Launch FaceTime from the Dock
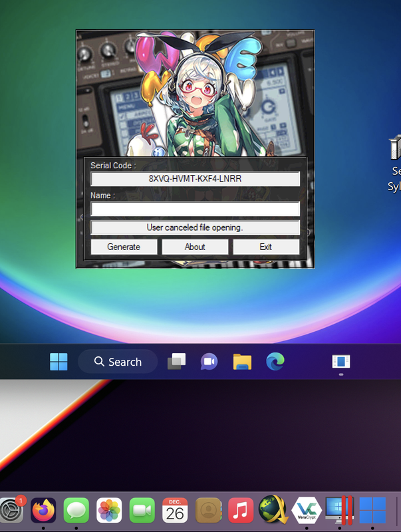401x532 pixels. click(x=142, y=510)
